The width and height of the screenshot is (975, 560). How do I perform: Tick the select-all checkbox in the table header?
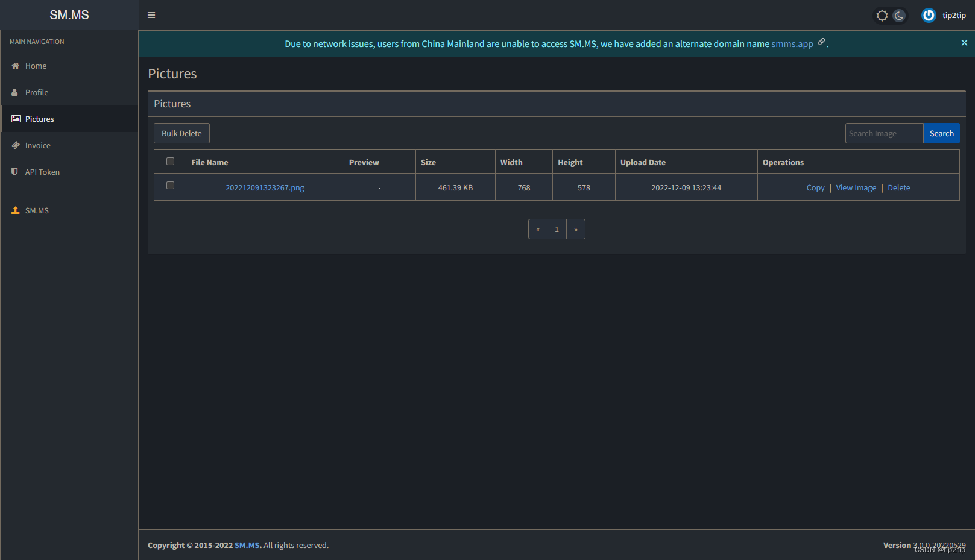[x=170, y=162]
